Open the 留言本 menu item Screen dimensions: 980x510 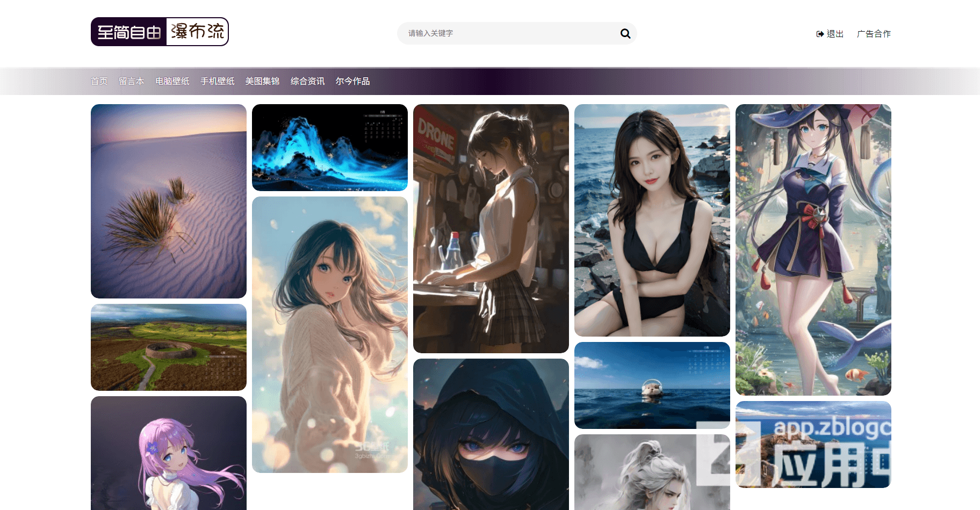[x=131, y=81]
